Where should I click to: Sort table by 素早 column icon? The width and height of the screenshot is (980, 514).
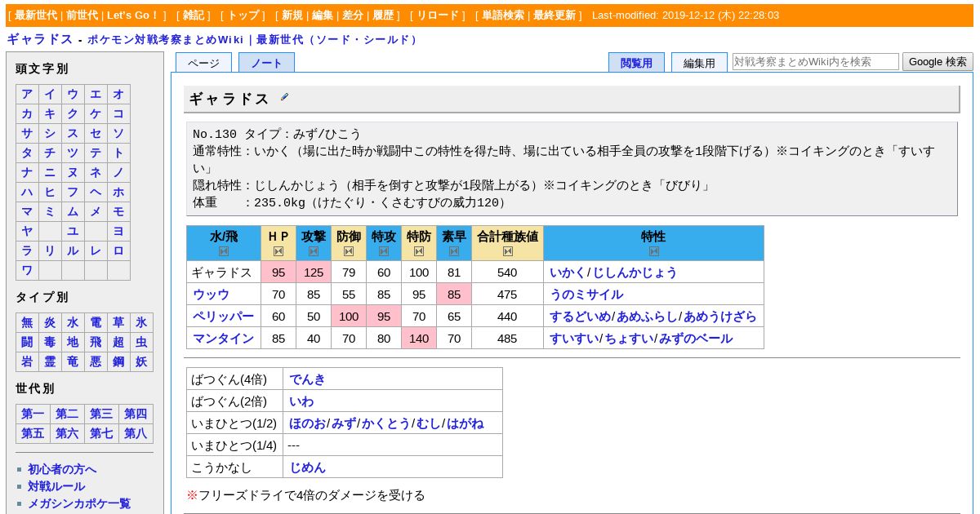pos(454,251)
